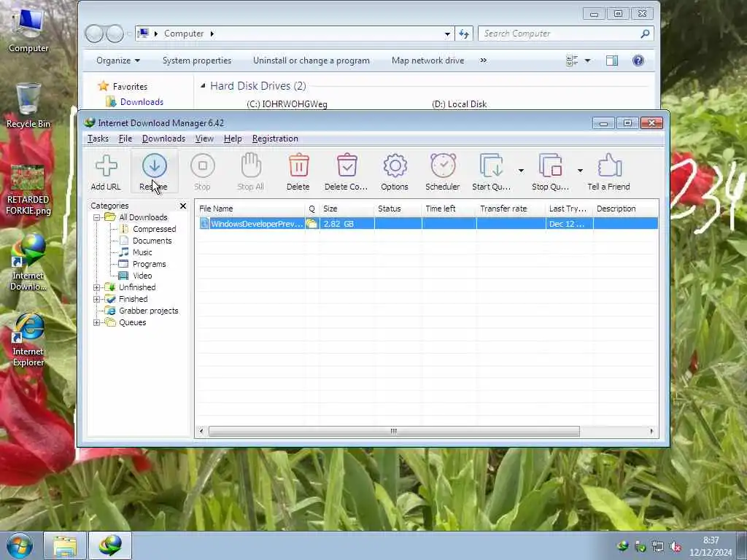Select the Documents category
The width and height of the screenshot is (747, 560).
(x=152, y=241)
